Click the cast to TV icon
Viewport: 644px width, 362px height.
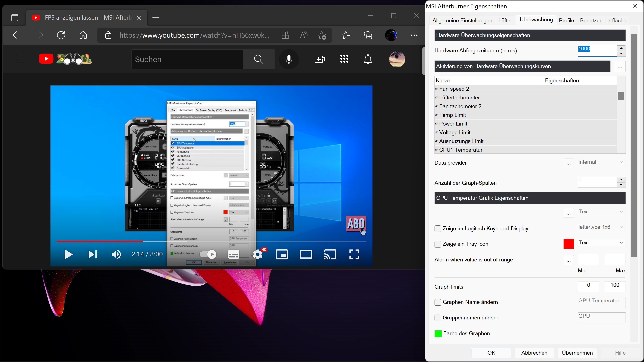point(330,255)
